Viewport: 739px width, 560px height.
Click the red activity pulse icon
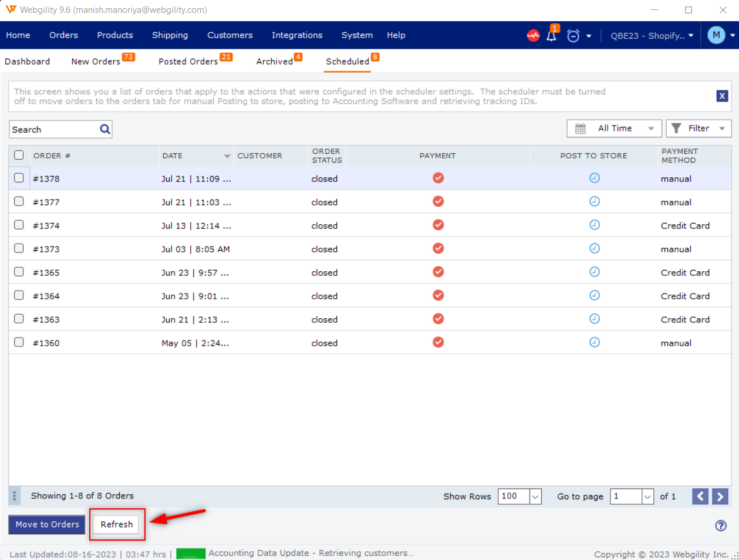click(x=533, y=35)
